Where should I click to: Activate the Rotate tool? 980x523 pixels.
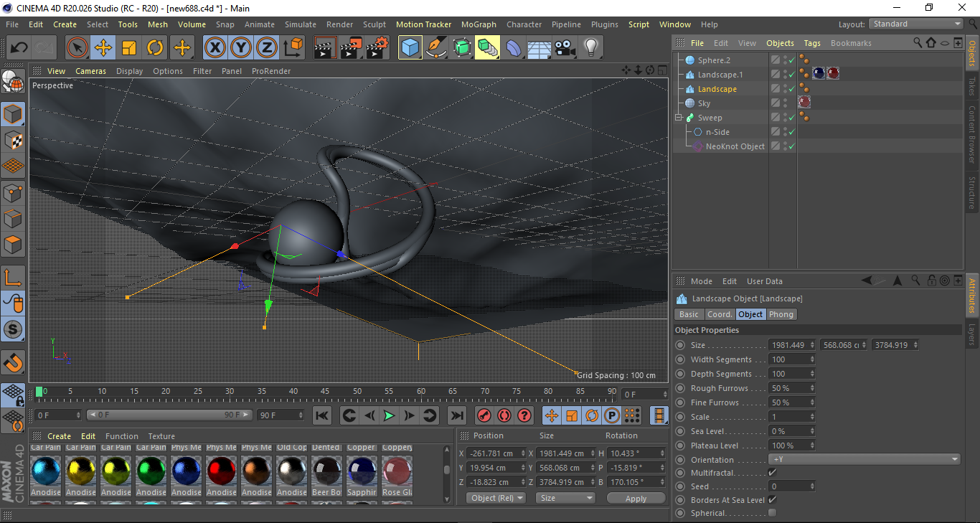click(x=155, y=48)
